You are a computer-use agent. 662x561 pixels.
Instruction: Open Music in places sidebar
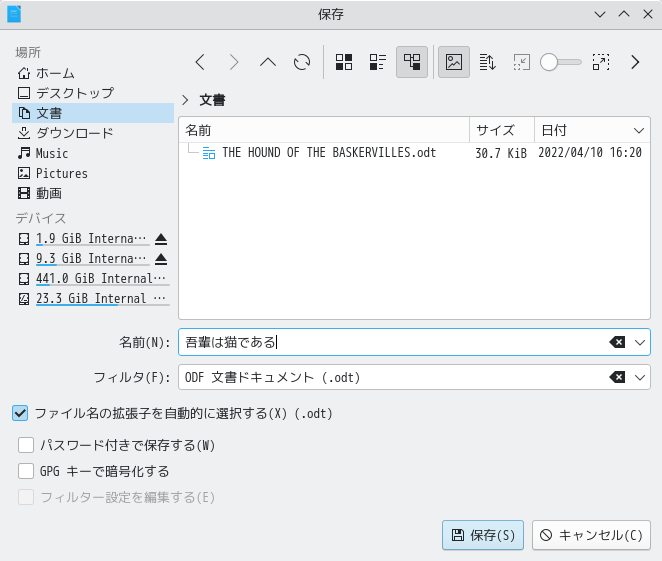point(93,153)
